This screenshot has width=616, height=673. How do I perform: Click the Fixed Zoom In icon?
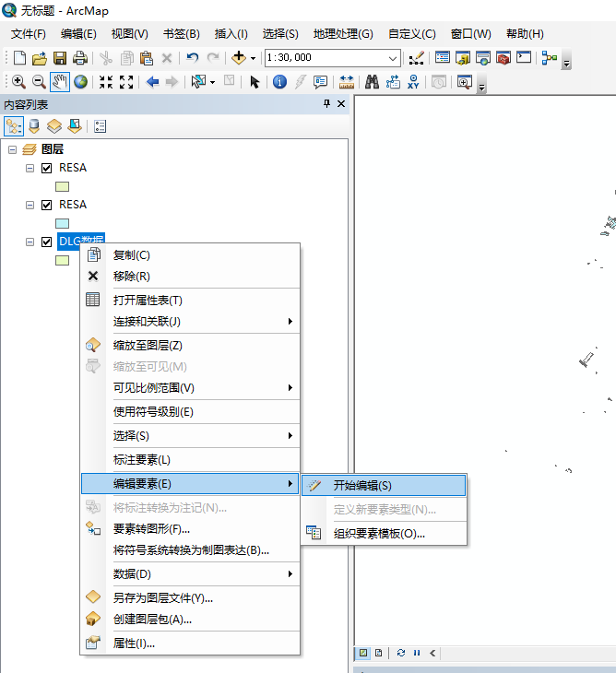click(x=106, y=81)
